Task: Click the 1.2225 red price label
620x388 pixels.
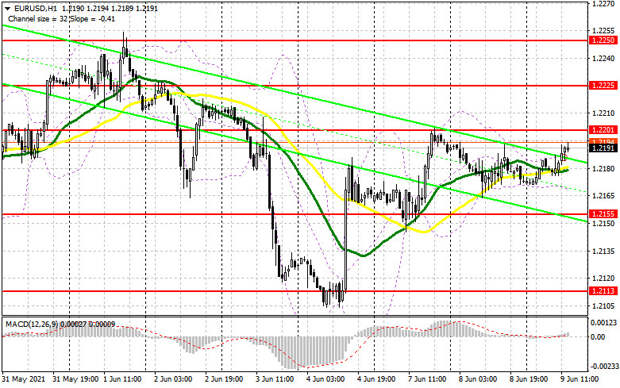Action: (603, 85)
